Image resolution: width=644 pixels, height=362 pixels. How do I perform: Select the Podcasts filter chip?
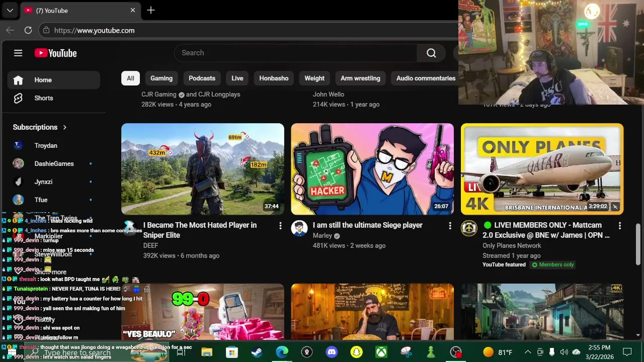click(202, 78)
